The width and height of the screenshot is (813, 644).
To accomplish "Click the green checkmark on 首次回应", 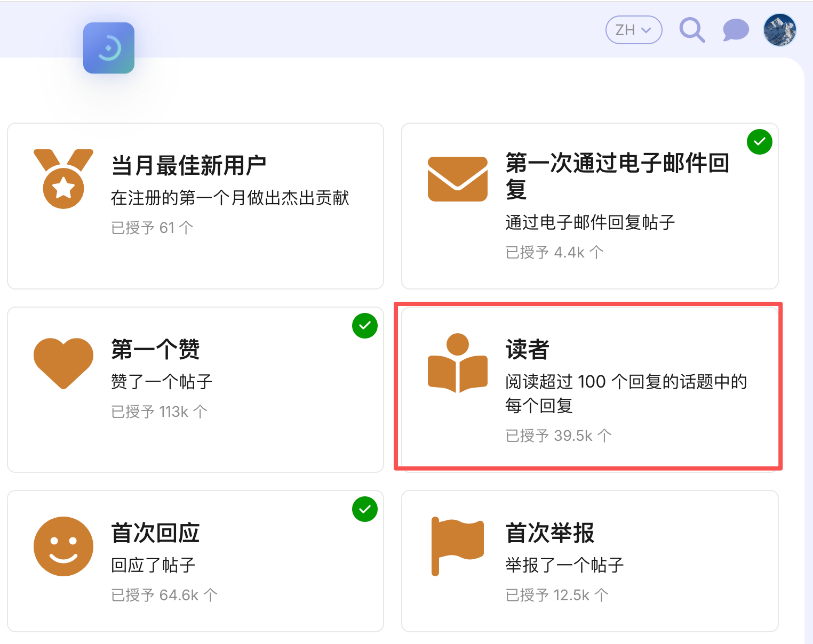I will (365, 509).
